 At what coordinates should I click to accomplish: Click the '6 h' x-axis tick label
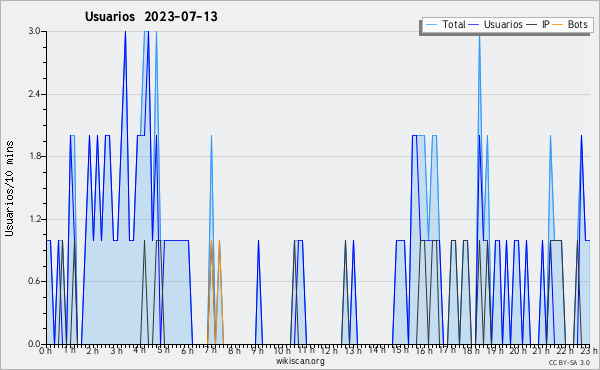click(187, 351)
